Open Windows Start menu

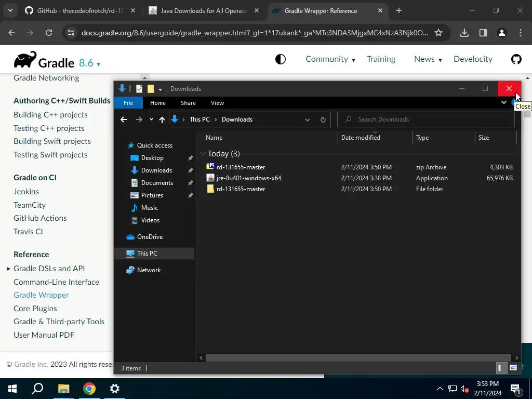[12, 389]
